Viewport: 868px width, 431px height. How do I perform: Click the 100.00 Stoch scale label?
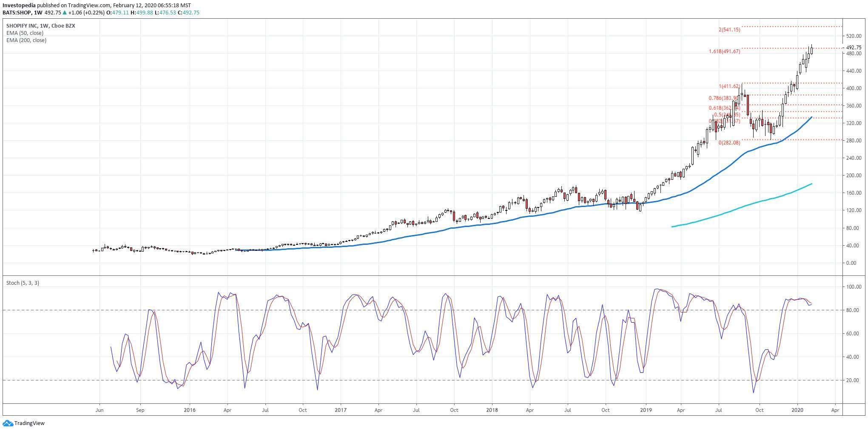tap(854, 287)
